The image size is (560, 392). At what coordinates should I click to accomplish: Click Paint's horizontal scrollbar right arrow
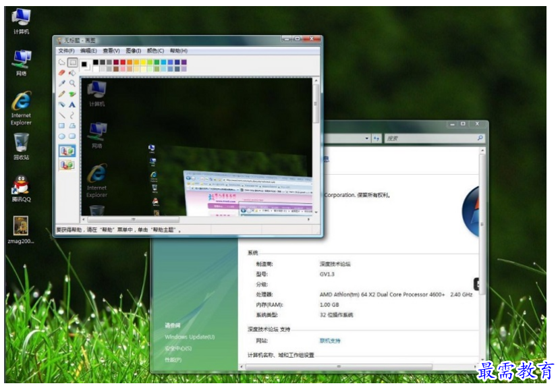308,219
